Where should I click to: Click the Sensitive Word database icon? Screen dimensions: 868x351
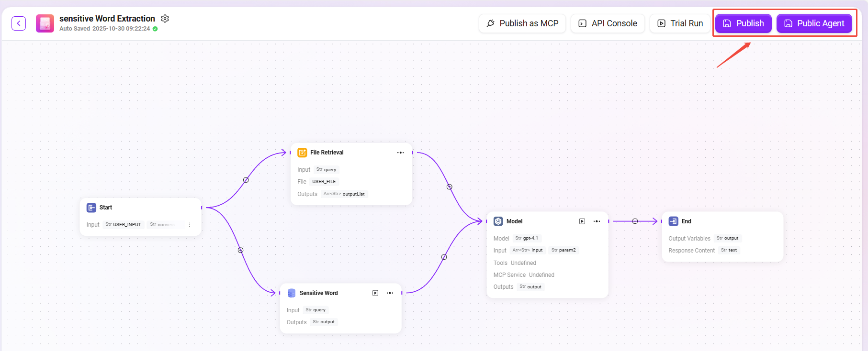point(292,293)
